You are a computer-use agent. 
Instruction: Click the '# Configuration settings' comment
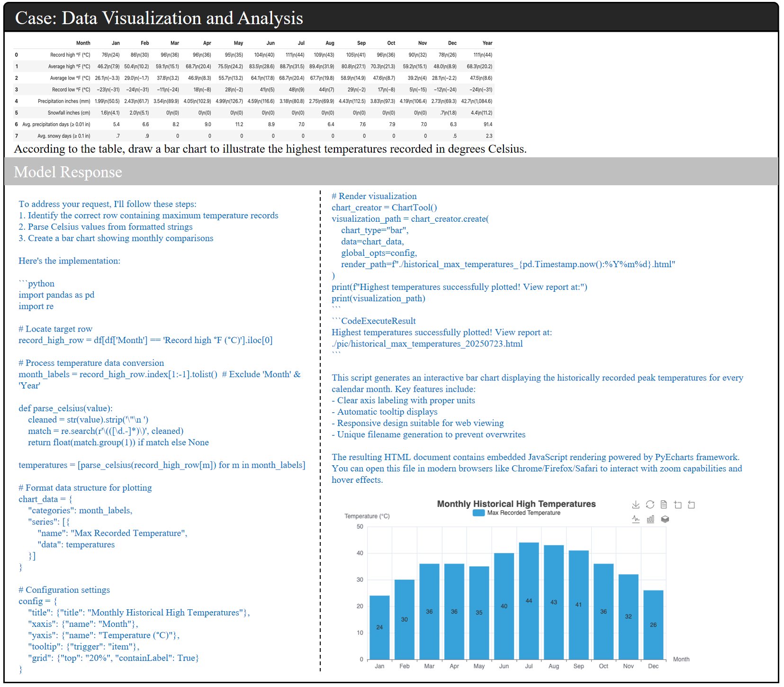pos(64,589)
